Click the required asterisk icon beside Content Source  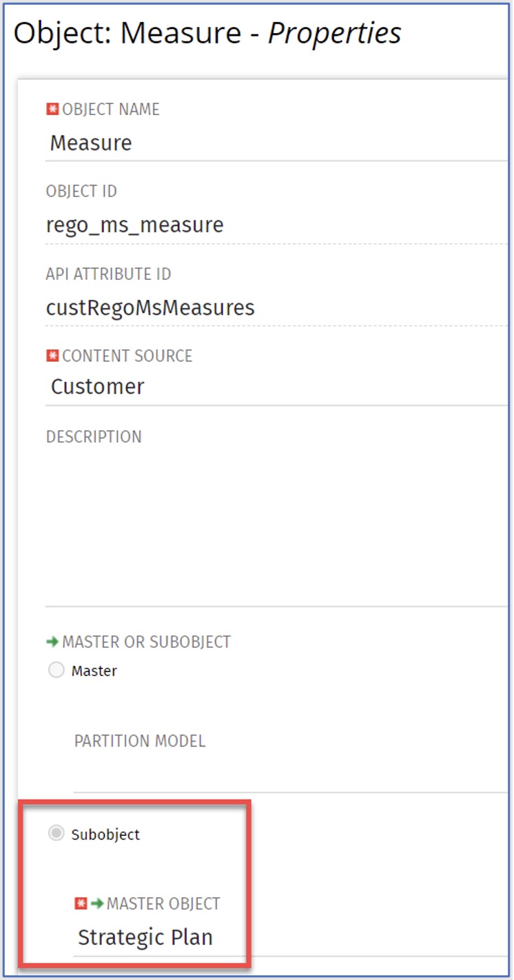point(52,356)
